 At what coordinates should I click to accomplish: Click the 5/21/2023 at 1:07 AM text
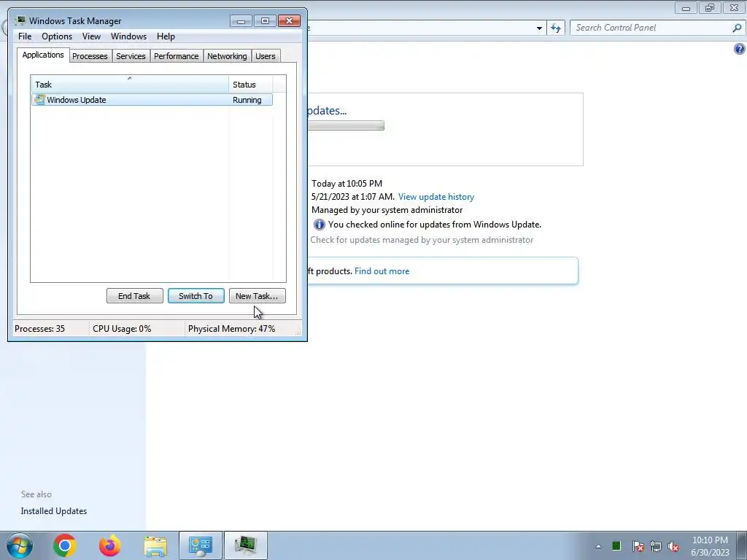352,197
